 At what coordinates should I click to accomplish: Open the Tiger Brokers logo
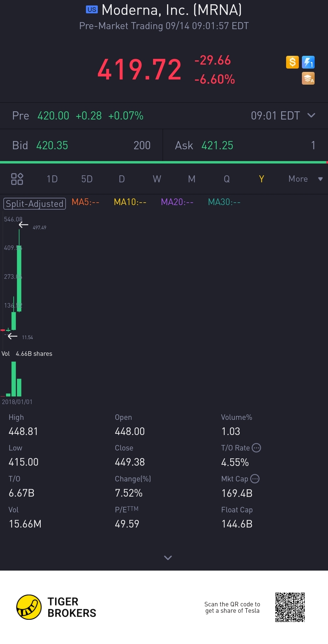point(56,607)
